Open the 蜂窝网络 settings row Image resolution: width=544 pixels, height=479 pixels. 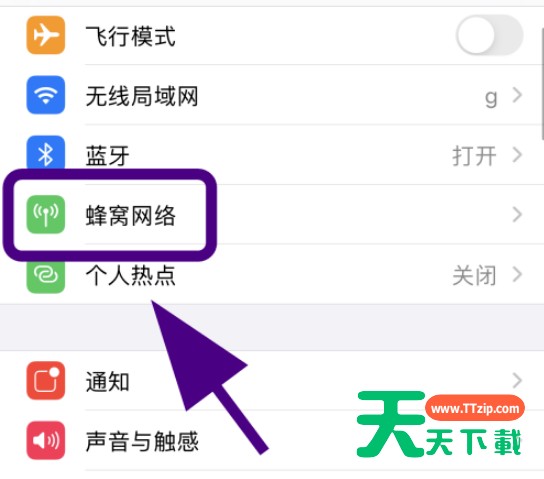[272, 215]
